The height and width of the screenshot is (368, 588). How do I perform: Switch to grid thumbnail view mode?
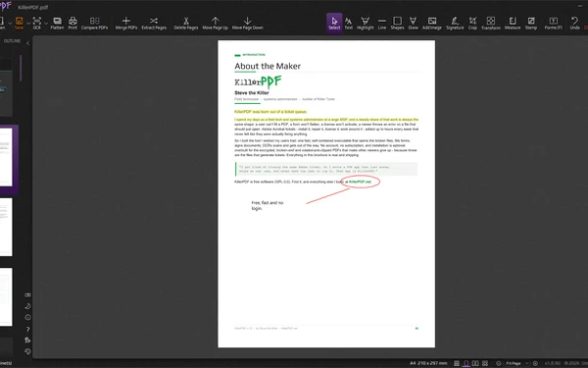point(485,363)
